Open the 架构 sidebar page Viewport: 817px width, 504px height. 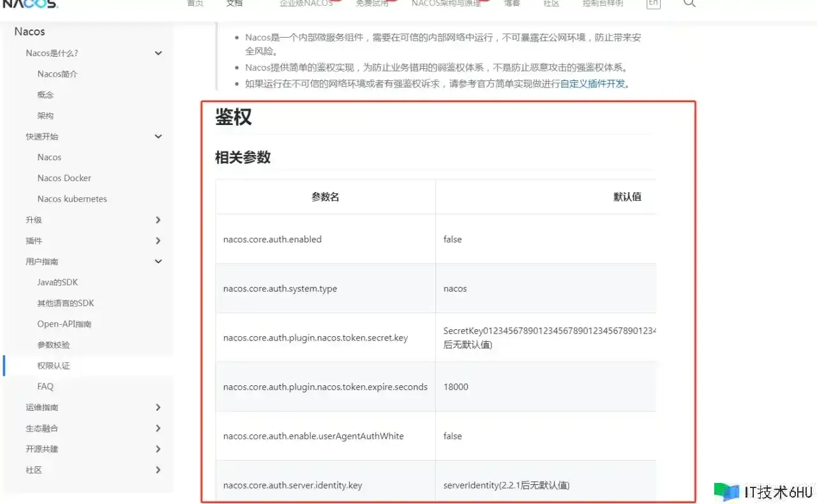pyautogui.click(x=45, y=115)
